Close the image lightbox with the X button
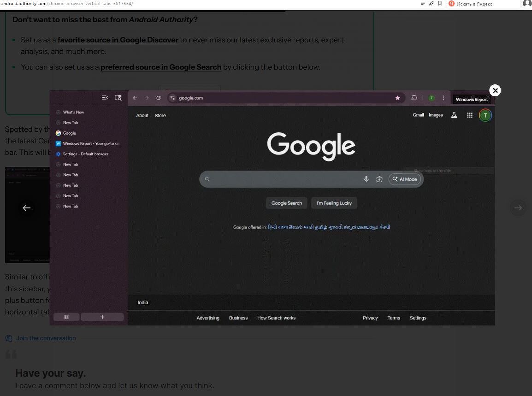532x396 pixels. [x=495, y=90]
